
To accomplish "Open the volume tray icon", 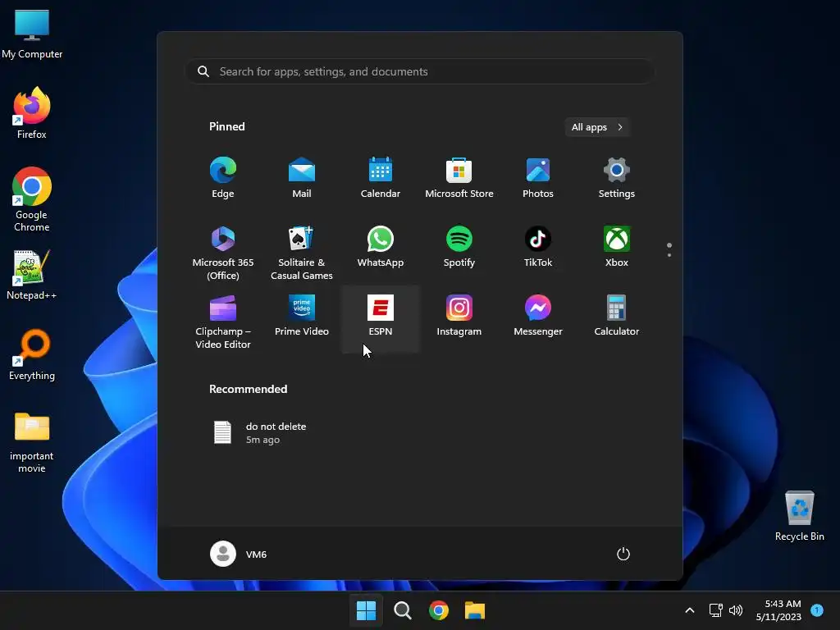I will 736,610.
